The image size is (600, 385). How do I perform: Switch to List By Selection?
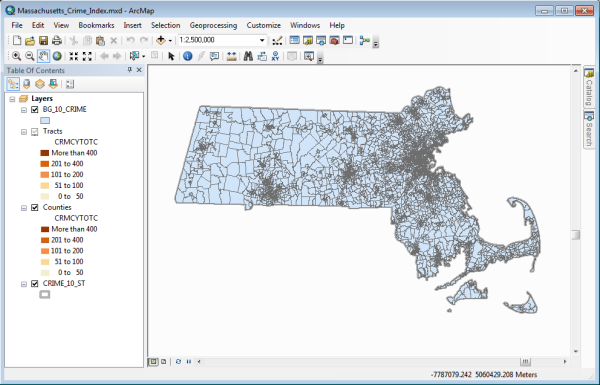[x=53, y=84]
